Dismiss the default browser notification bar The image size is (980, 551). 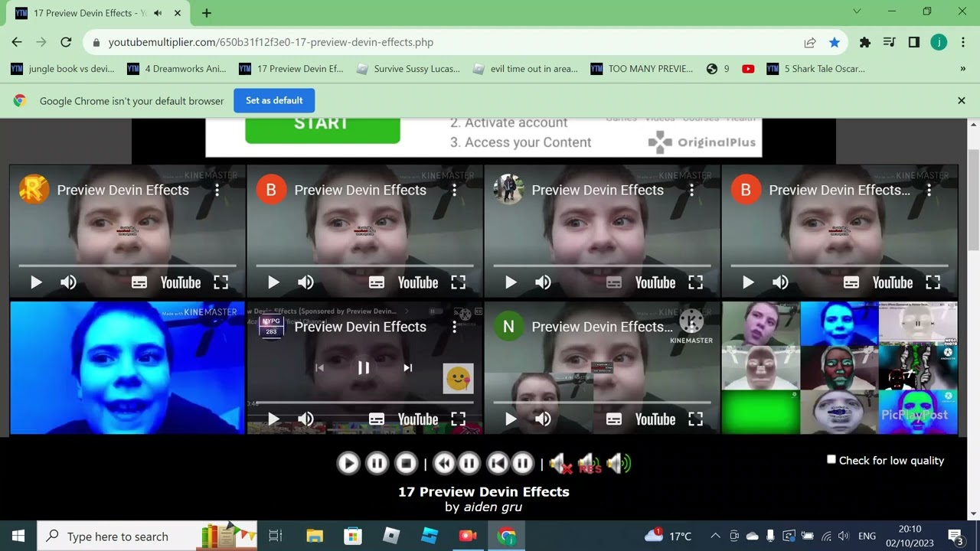962,100
